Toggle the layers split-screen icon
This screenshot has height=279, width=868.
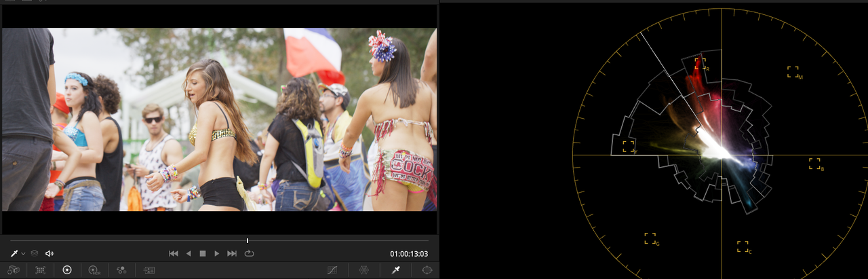(x=34, y=253)
